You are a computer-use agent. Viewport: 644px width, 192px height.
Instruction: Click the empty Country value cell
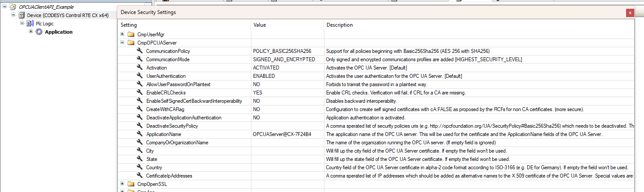287,168
